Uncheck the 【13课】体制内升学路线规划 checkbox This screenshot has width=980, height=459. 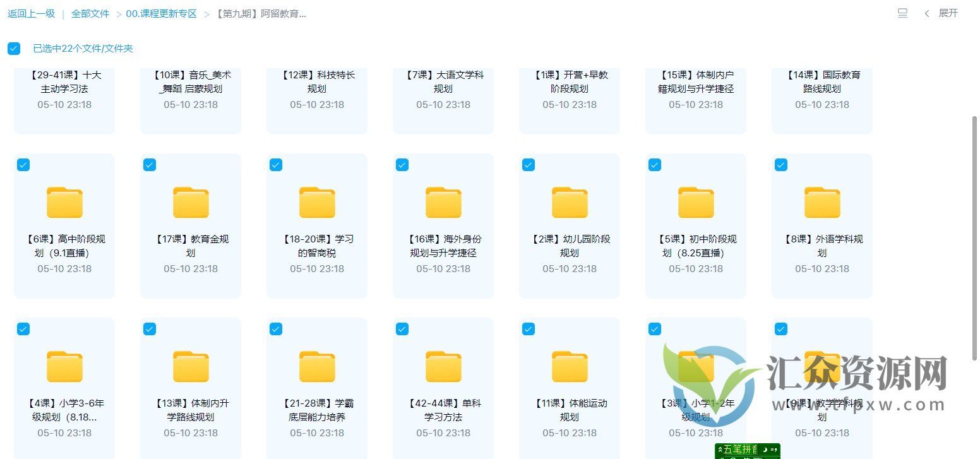click(x=150, y=329)
